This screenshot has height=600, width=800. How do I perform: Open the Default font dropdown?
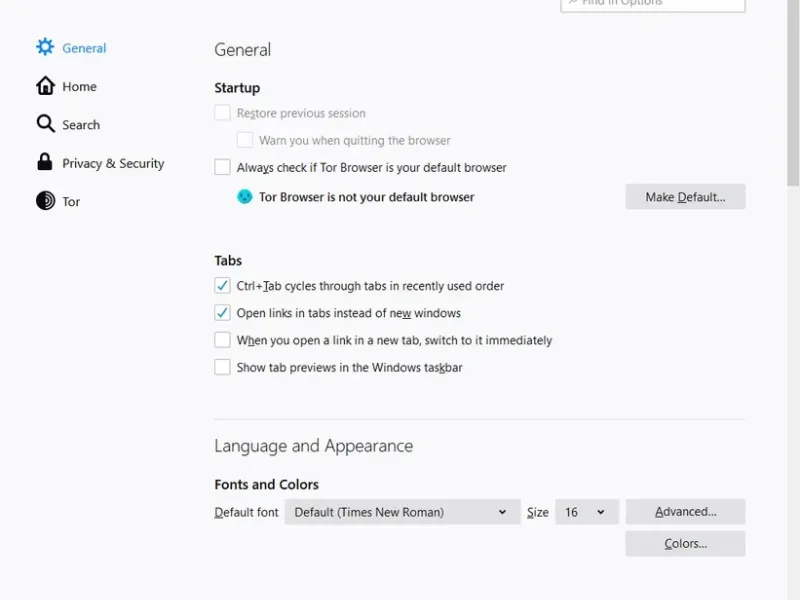(402, 512)
